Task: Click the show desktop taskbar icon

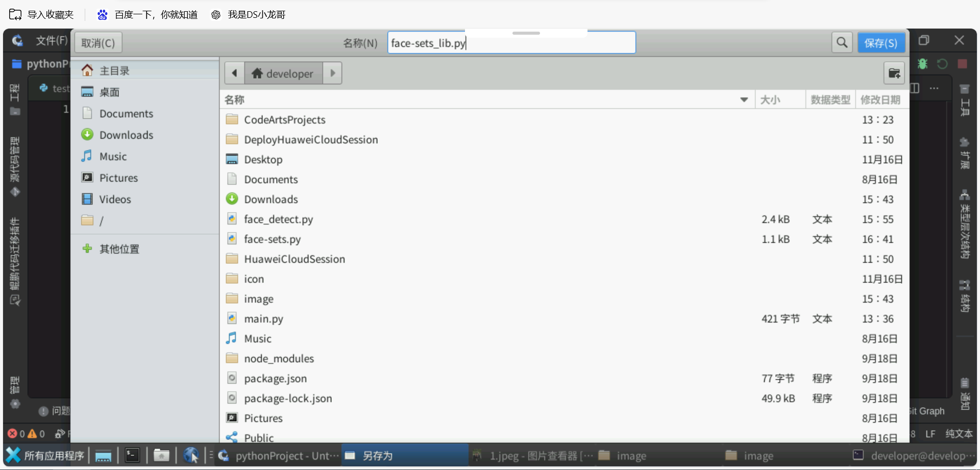Action: pos(103,455)
